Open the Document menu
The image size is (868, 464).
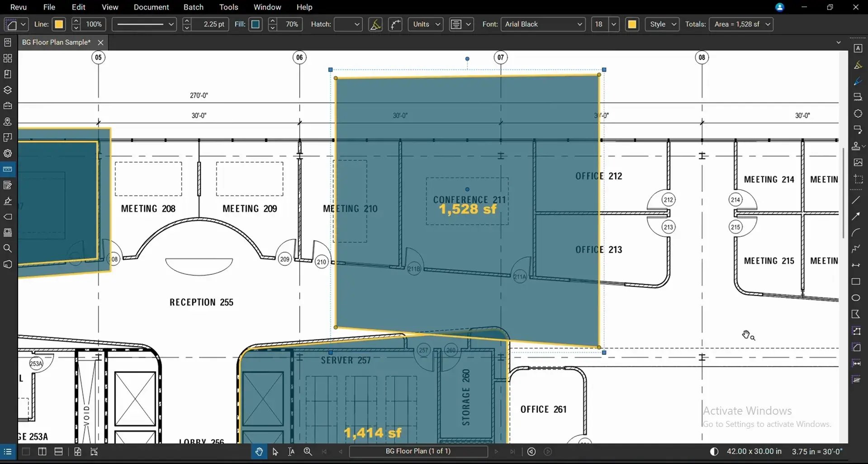click(x=151, y=7)
